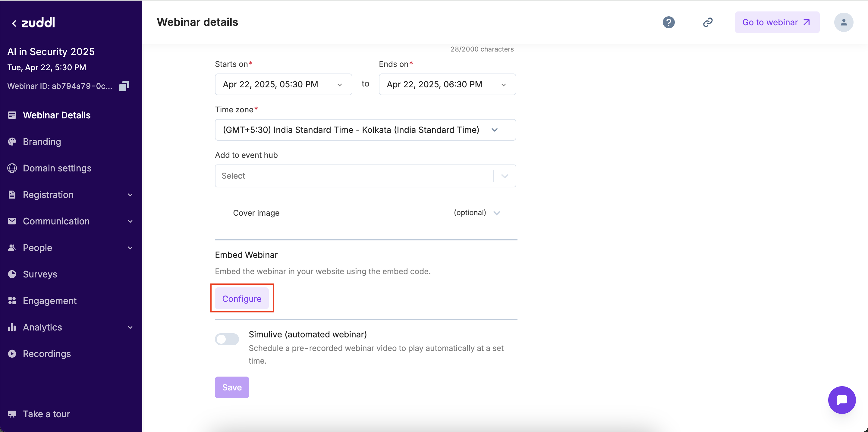Click the Configure embed button
The width and height of the screenshot is (868, 432).
pos(242,298)
